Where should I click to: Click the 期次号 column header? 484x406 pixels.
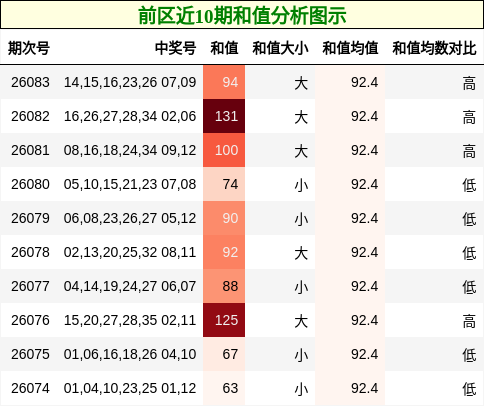(x=29, y=48)
